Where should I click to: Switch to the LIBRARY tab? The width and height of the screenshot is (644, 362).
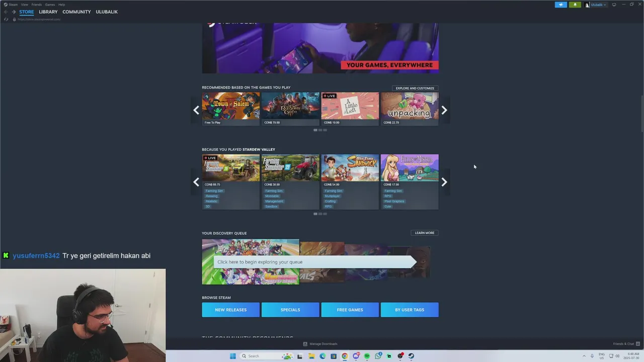[x=48, y=12]
